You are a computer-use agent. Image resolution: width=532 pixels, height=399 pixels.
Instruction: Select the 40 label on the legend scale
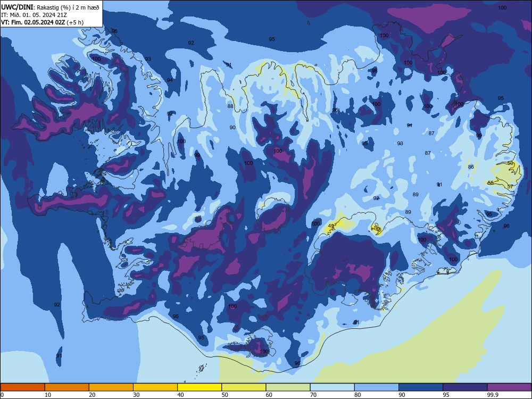(x=180, y=395)
